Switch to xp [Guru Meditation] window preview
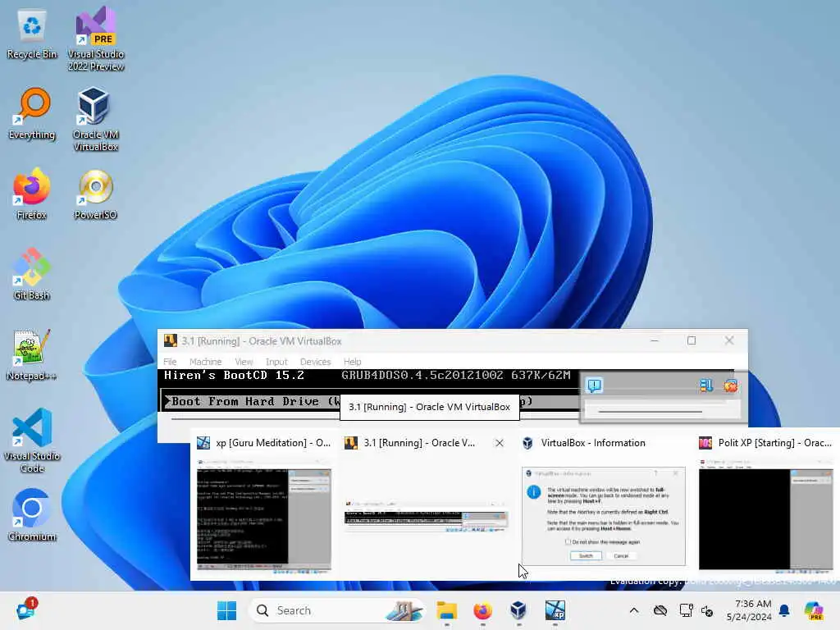The height and width of the screenshot is (630, 840). (264, 504)
